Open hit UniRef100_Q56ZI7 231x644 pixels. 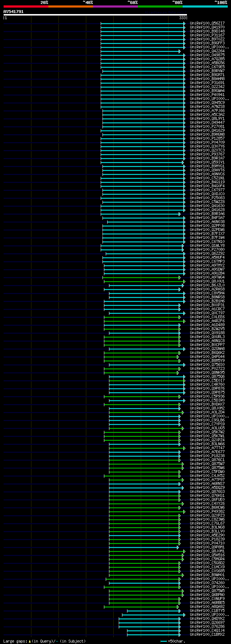click(207, 23)
